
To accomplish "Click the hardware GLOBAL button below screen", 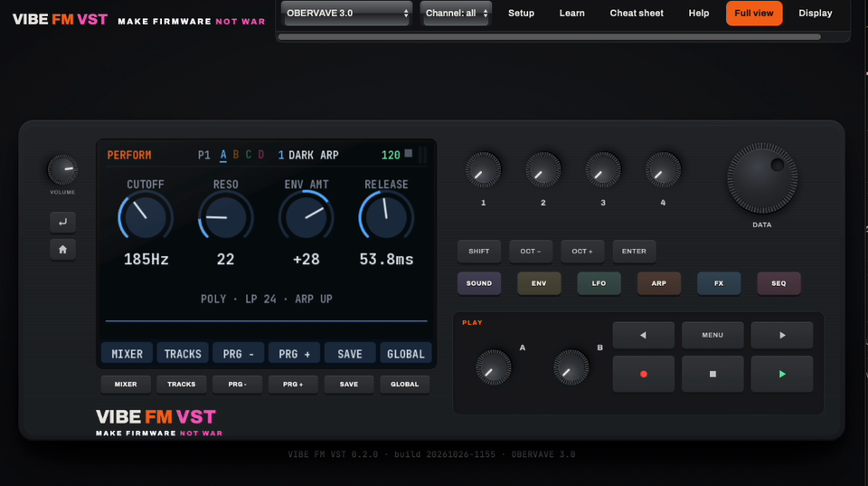I will coord(405,384).
